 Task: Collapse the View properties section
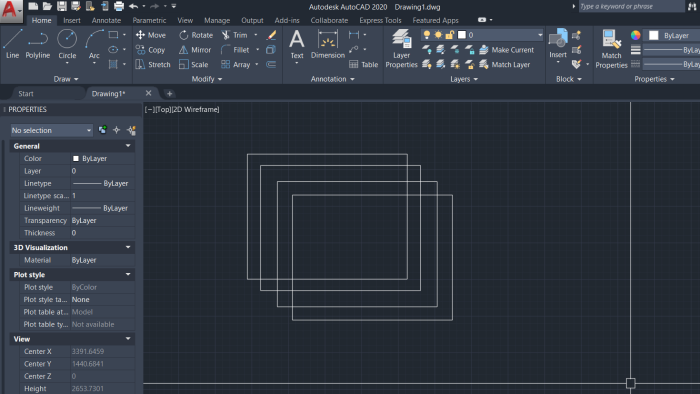coord(128,339)
